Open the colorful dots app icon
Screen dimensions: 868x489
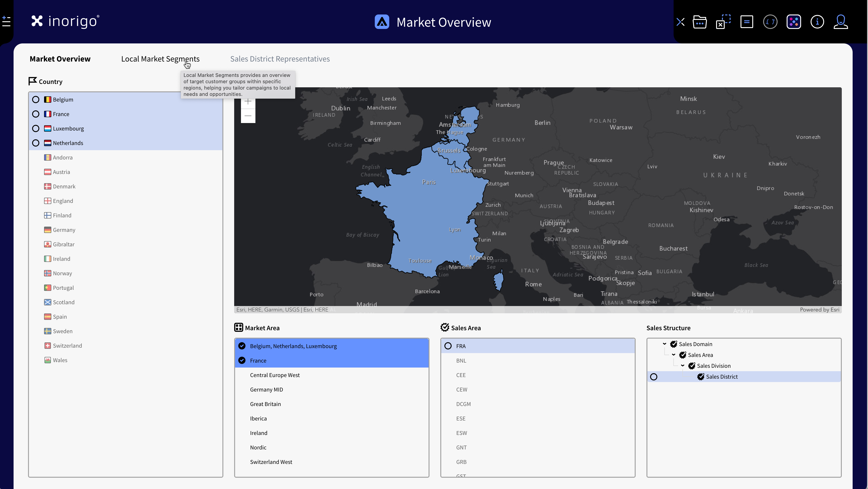click(794, 22)
